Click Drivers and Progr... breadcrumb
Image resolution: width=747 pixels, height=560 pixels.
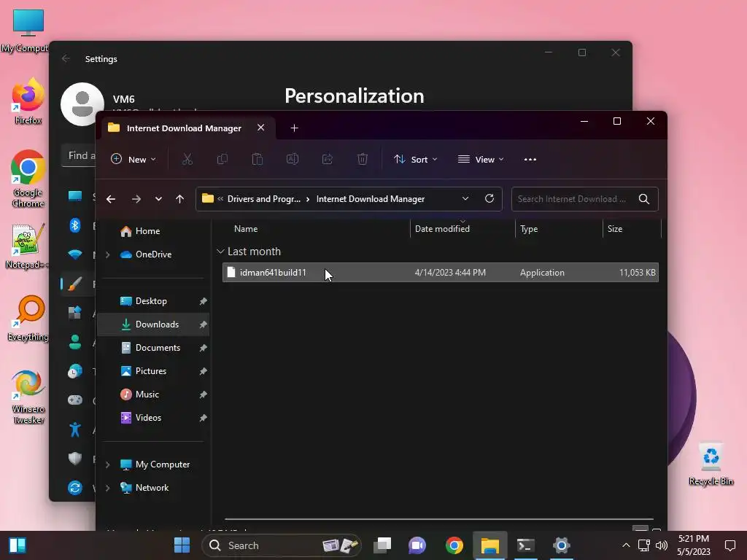264,199
